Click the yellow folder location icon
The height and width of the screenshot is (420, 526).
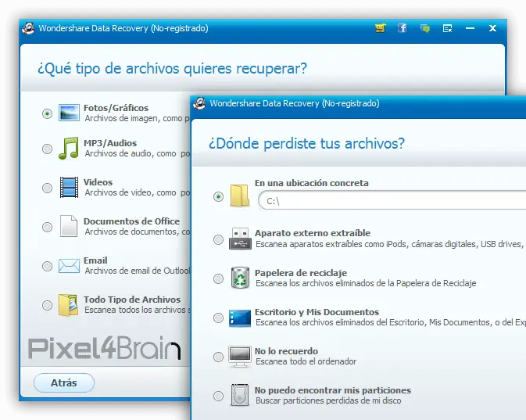(x=239, y=196)
